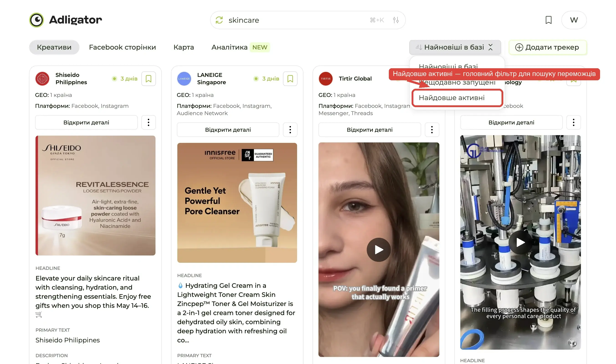
Task: Click the ⌘+K shortcut hint in search
Action: [377, 20]
